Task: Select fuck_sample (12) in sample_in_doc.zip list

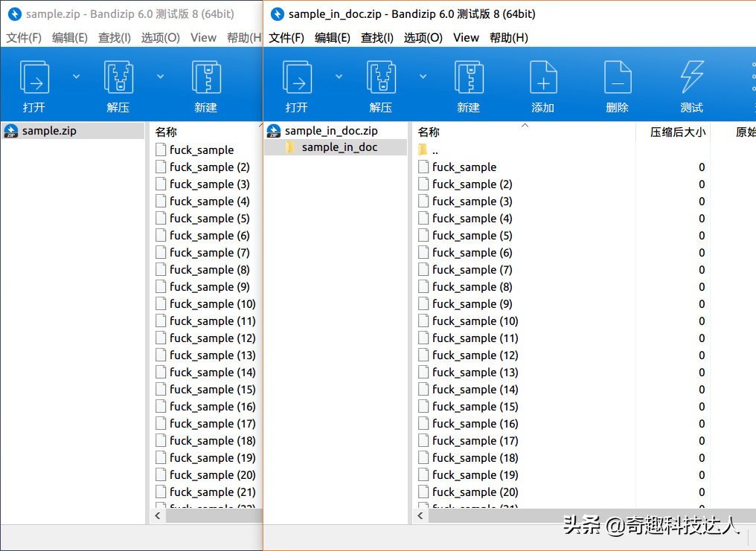Action: pos(475,355)
